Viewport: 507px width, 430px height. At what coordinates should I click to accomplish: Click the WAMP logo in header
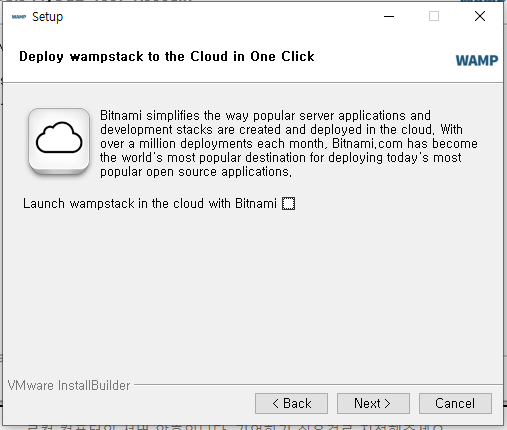pyautogui.click(x=477, y=61)
